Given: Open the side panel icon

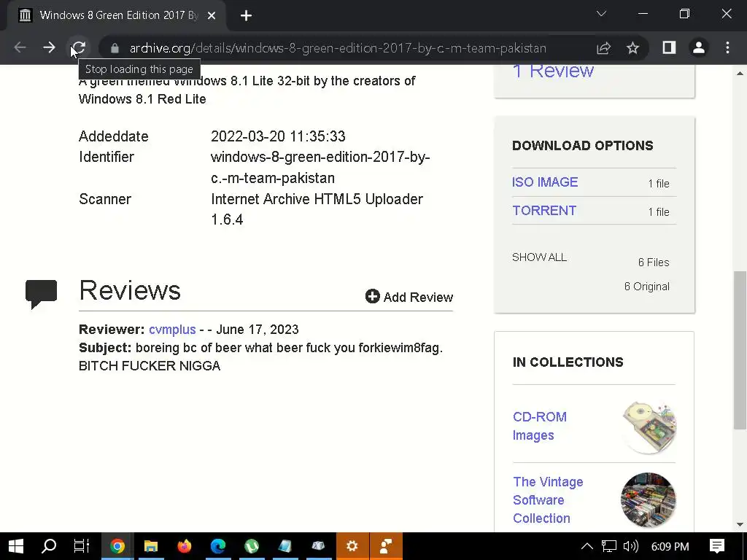Looking at the screenshot, I should click(670, 47).
